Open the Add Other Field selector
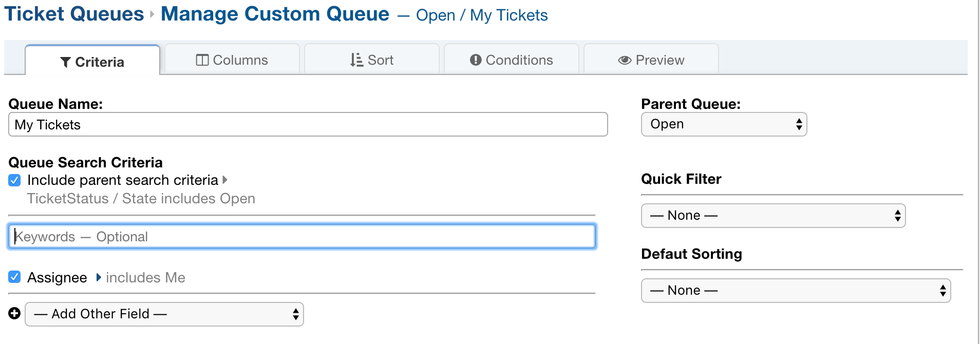Viewport: 980px width, 344px height. 164,314
